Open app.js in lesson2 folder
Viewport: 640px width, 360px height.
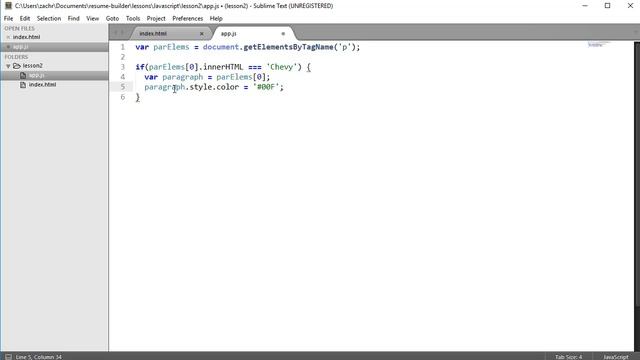coord(37,75)
